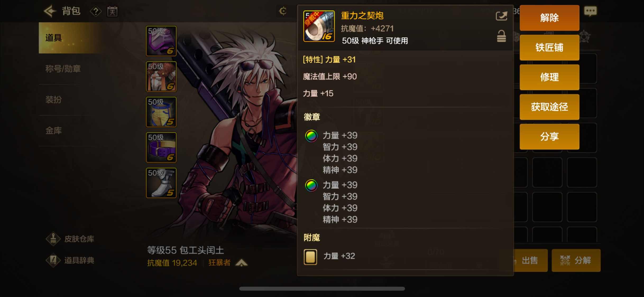644x297 pixels.
Task: Tap the back arrow next to 背包
Action: pyautogui.click(x=50, y=11)
